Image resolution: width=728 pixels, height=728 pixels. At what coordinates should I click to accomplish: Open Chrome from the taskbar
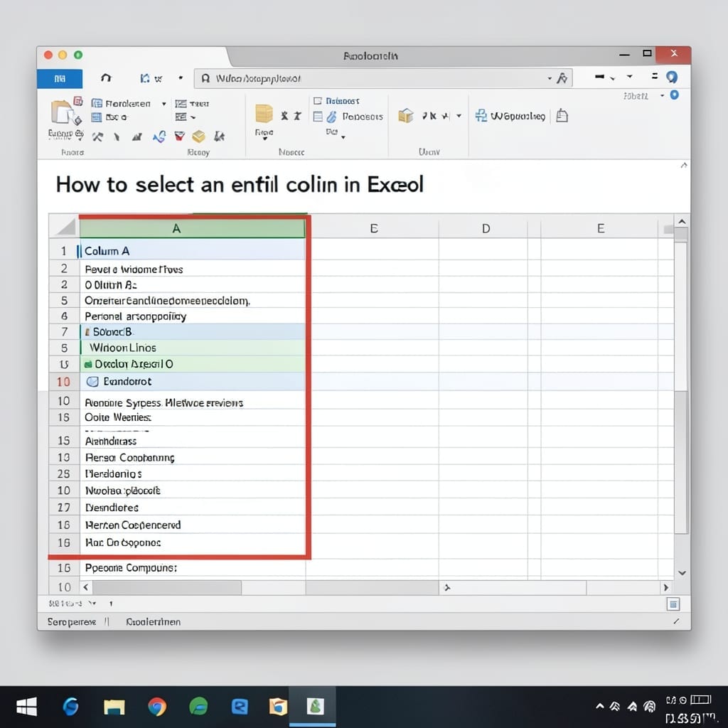point(157,707)
